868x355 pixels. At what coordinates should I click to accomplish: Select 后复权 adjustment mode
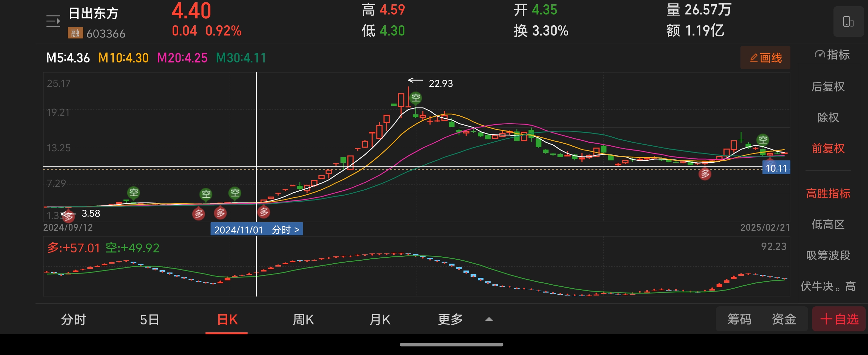pos(828,87)
